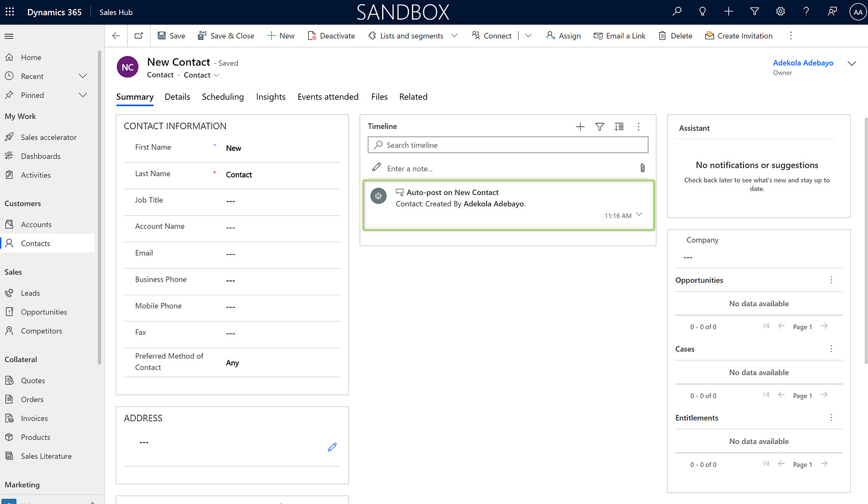Screen dimensions: 868x504
Task: Select Dashboards in the sidebar
Action: click(39, 156)
